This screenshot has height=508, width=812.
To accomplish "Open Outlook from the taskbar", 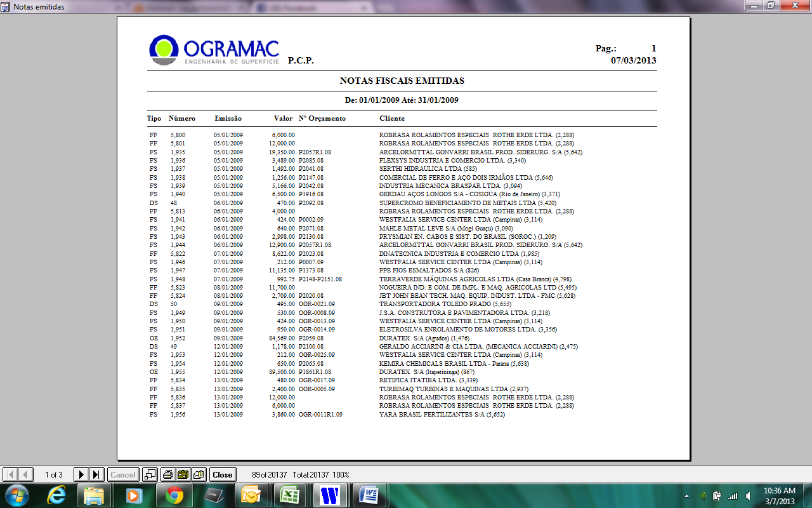I will 252,495.
